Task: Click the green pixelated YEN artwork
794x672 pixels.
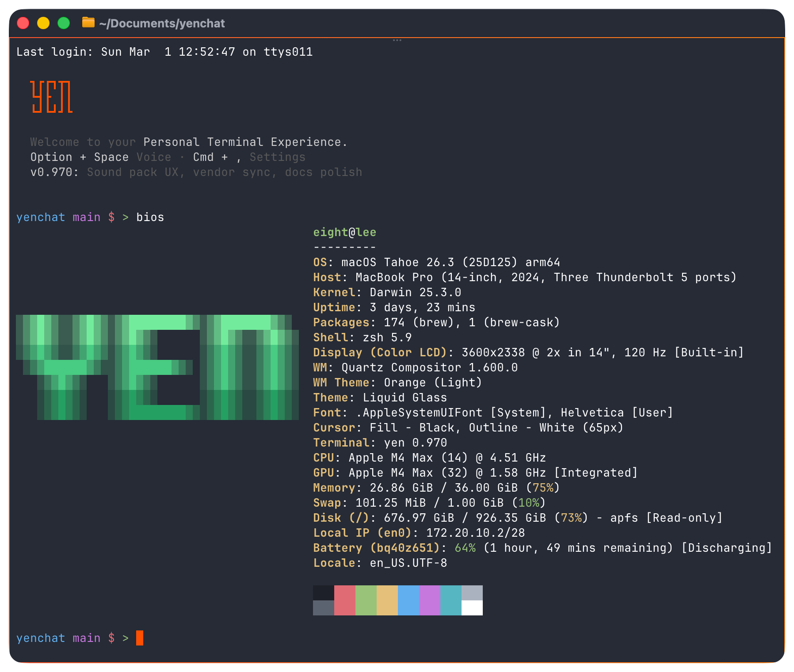Action: (x=157, y=367)
